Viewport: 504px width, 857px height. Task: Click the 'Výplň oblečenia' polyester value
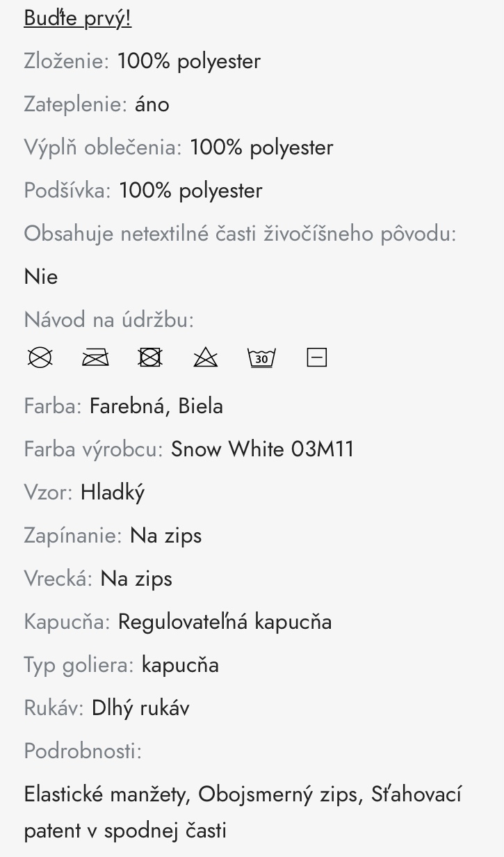[261, 147]
